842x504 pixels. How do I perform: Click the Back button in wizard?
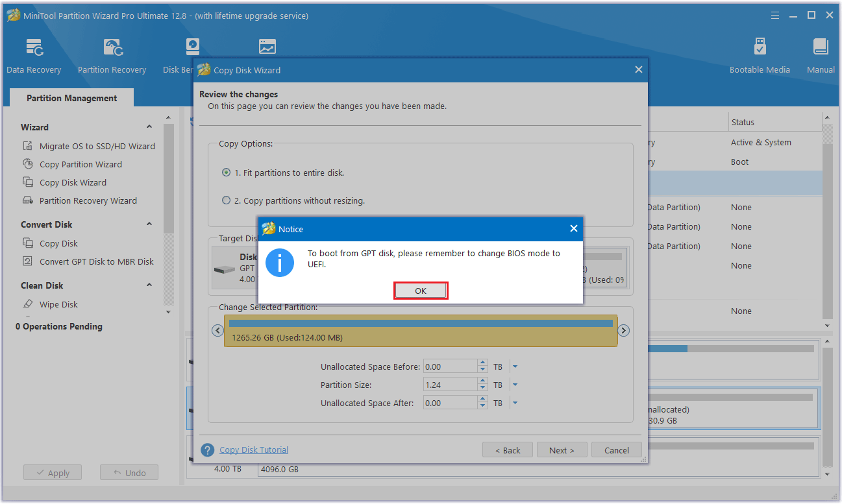508,450
